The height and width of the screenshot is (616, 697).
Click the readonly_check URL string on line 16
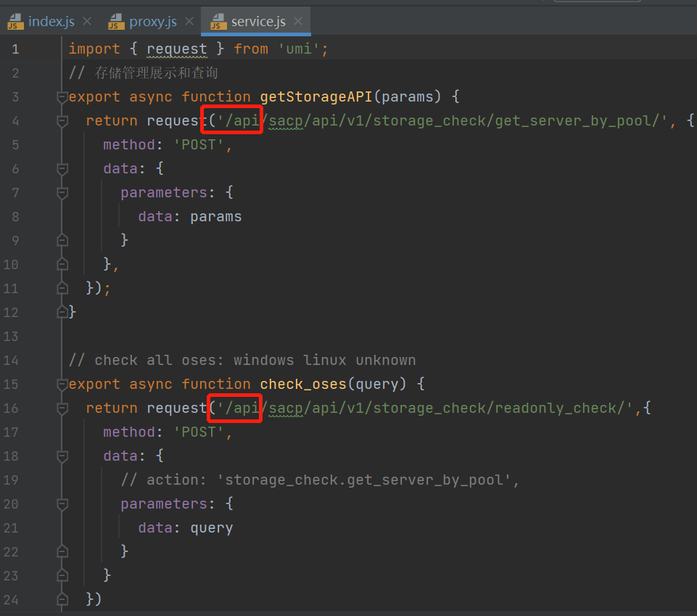(x=425, y=408)
